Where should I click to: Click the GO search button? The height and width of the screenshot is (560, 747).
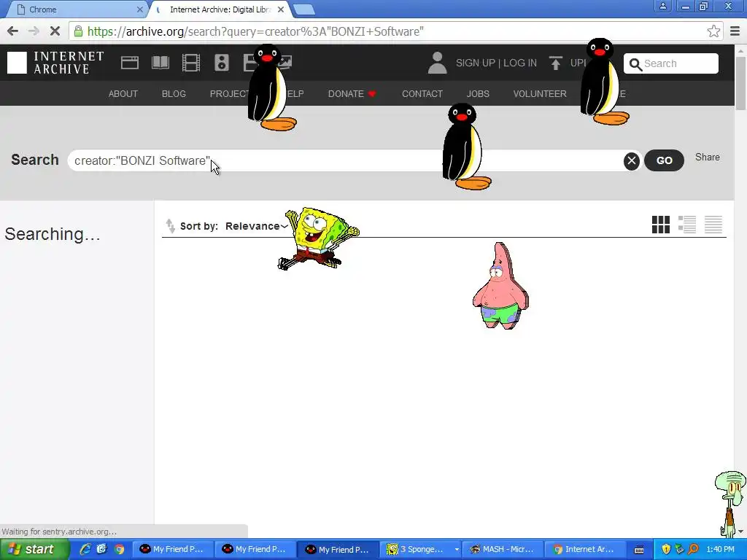point(664,160)
